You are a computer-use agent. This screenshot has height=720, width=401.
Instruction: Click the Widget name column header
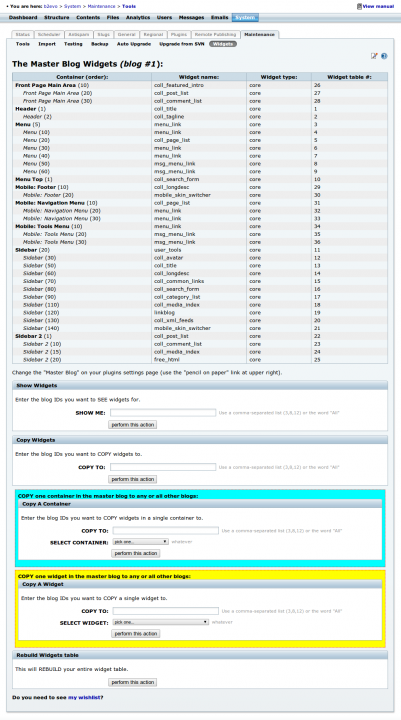pos(199,77)
